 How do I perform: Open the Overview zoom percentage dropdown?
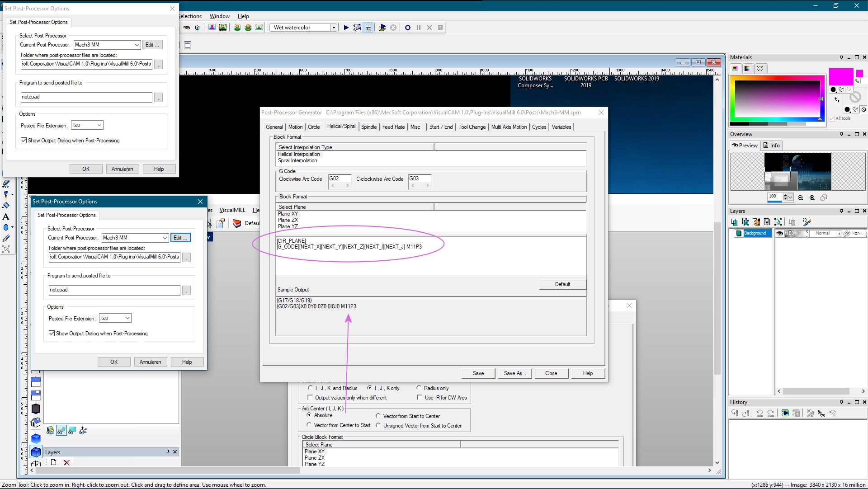pos(791,197)
